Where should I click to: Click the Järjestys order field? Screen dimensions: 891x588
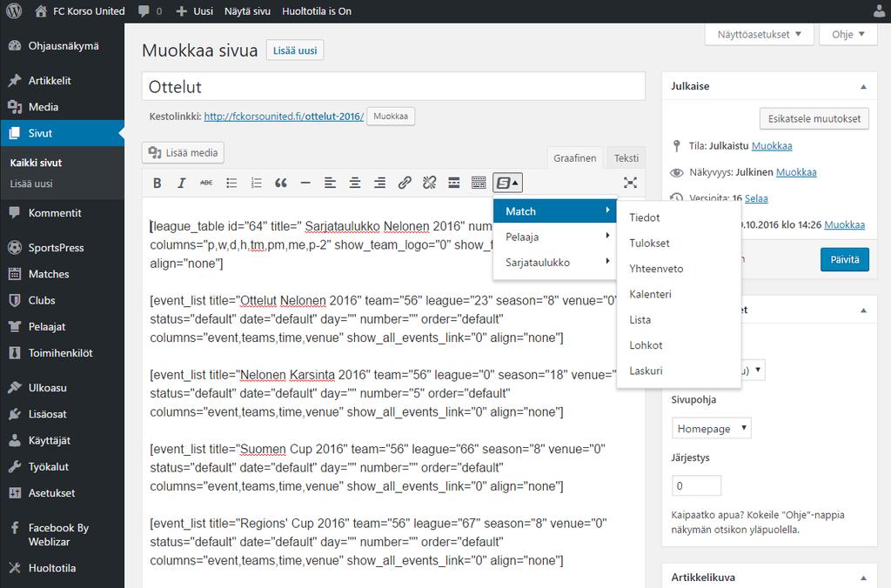697,485
